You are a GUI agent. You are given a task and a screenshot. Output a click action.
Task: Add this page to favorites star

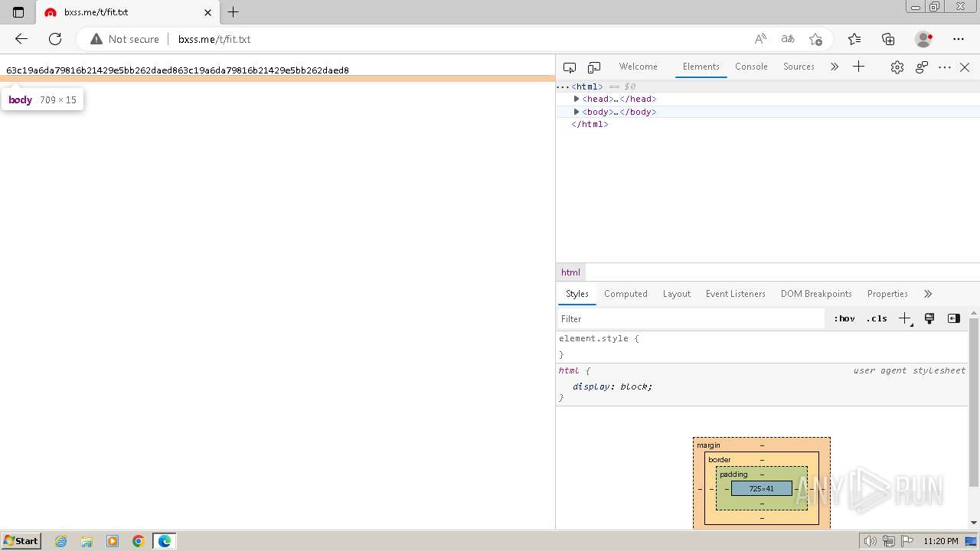(x=815, y=39)
